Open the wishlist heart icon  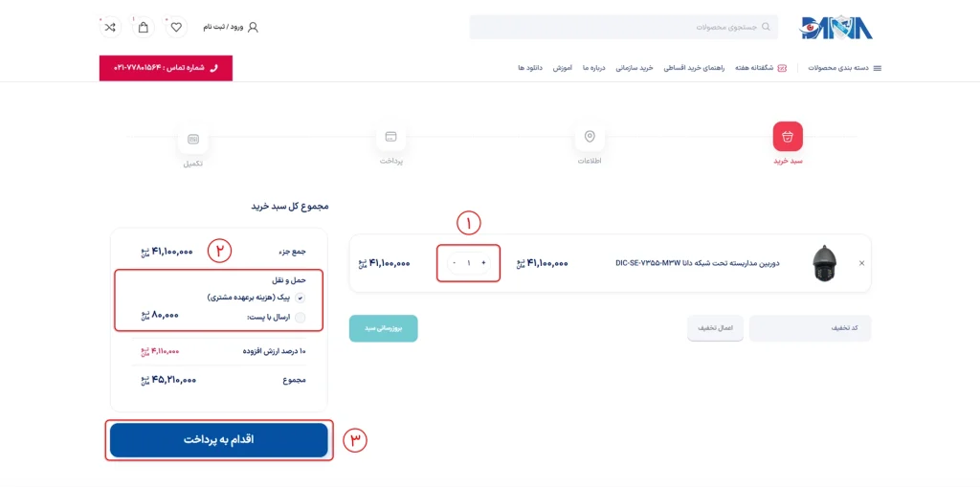[x=176, y=27]
